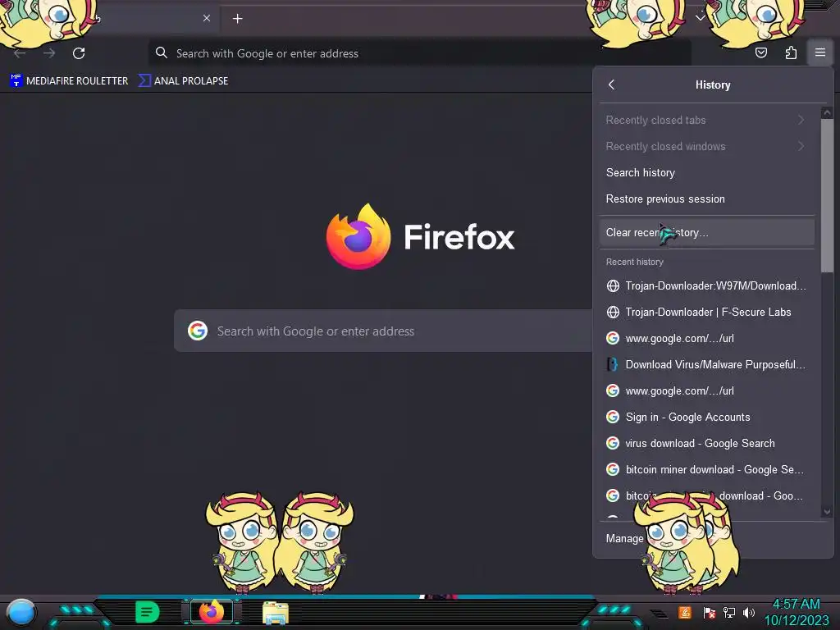This screenshot has width=840, height=630.
Task: Open Trojan-Downloader | F-Secure Labs history entry
Action: (706, 312)
